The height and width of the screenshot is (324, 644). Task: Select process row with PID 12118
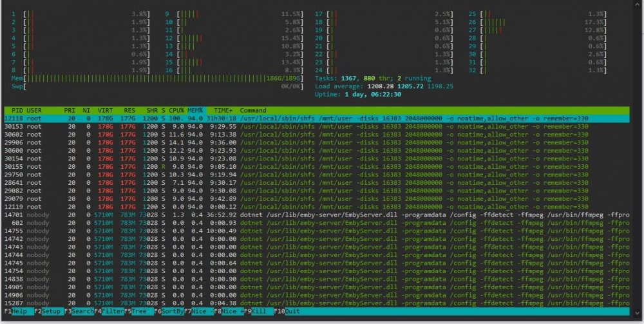(x=316, y=119)
